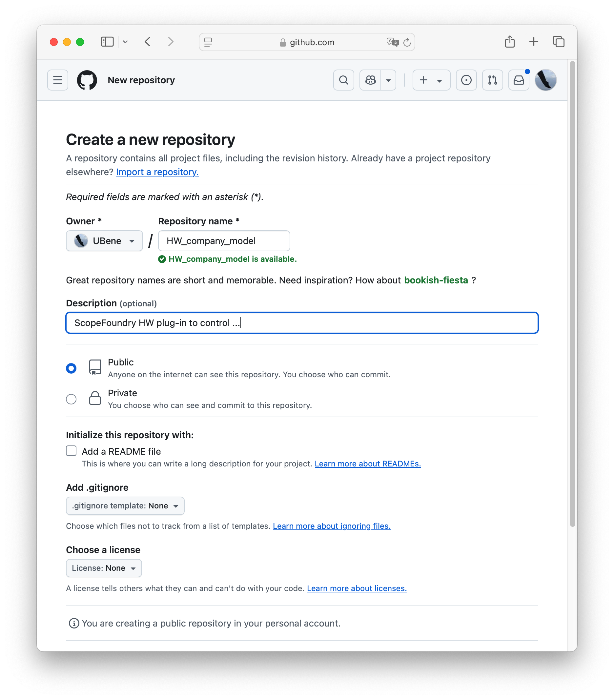Open Learn more about READMEs link
The height and width of the screenshot is (700, 614).
pyautogui.click(x=367, y=463)
